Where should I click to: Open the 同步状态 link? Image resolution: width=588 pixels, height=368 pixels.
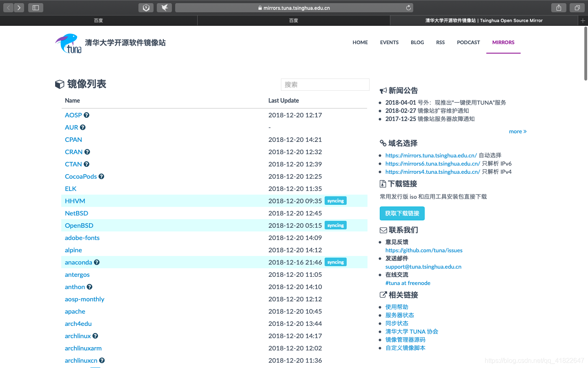pyautogui.click(x=397, y=323)
